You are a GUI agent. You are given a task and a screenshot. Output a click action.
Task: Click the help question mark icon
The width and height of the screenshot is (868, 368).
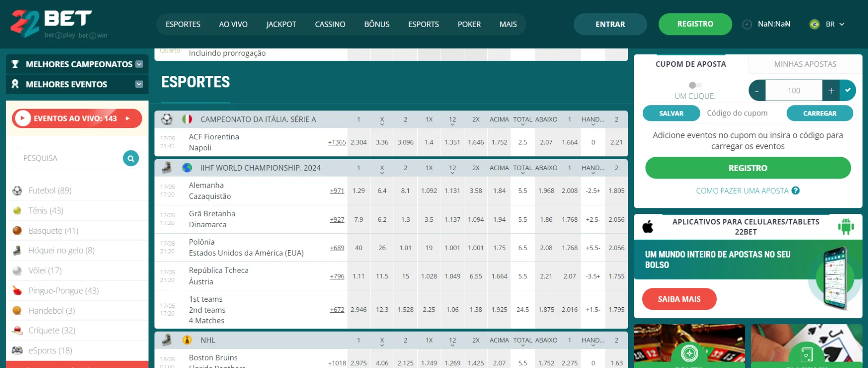795,190
